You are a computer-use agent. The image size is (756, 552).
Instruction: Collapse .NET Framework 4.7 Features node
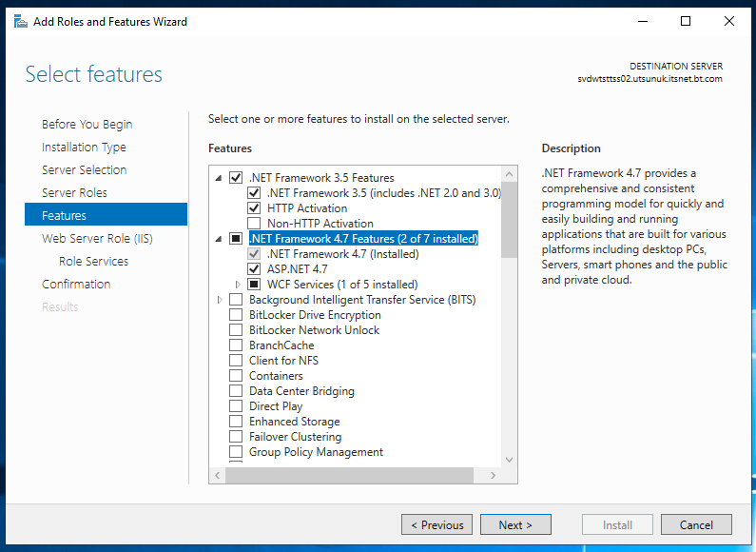coord(219,239)
